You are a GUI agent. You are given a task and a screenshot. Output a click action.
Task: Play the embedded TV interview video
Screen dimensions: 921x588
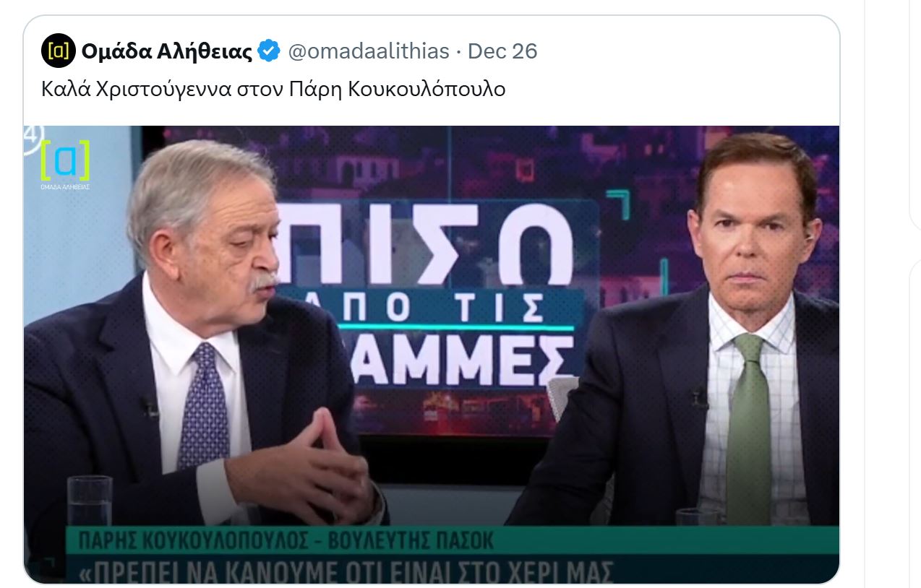click(432, 355)
